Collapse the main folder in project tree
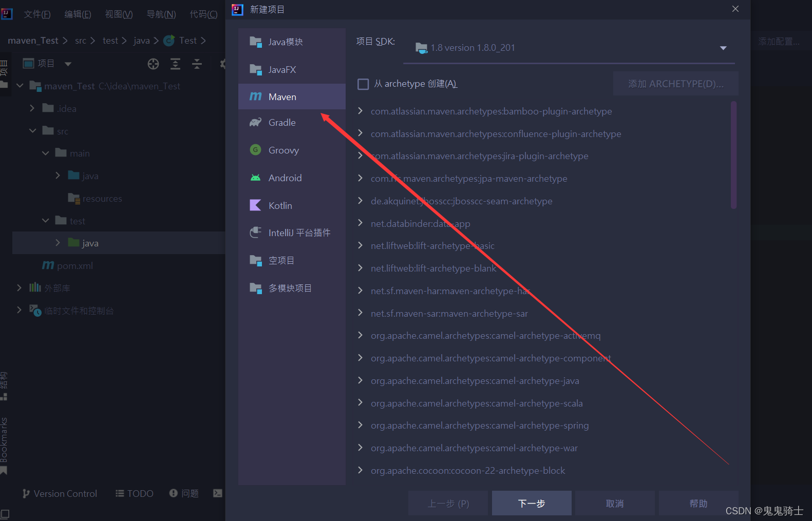 point(45,153)
